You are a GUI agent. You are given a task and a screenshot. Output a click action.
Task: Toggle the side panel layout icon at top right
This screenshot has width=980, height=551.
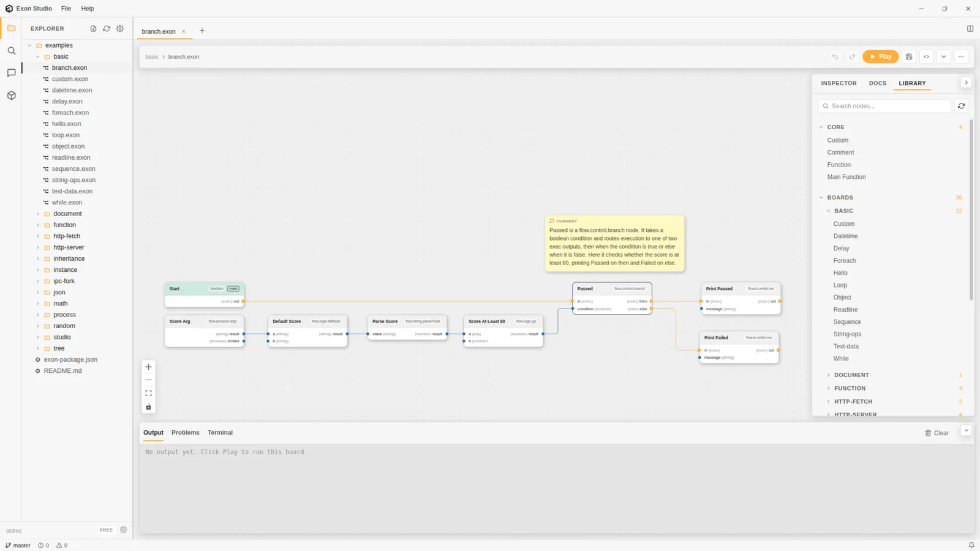[x=970, y=29]
